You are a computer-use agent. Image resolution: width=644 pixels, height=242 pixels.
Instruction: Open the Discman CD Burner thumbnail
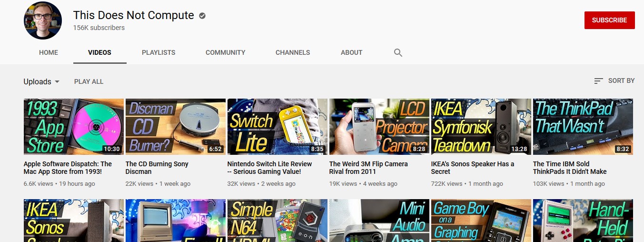click(175, 126)
